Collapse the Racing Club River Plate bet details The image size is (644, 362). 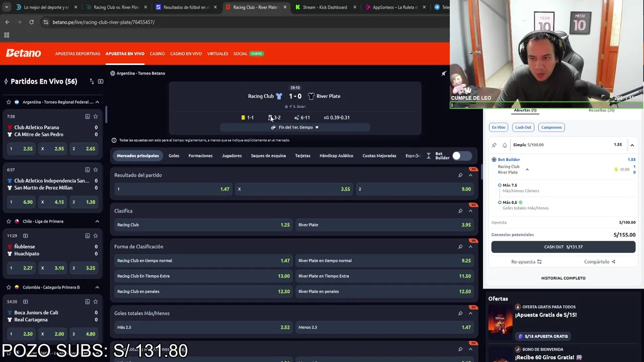pyautogui.click(x=527, y=169)
